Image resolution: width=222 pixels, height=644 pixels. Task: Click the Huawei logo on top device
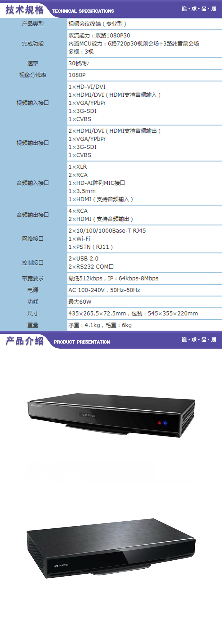click(37, 406)
